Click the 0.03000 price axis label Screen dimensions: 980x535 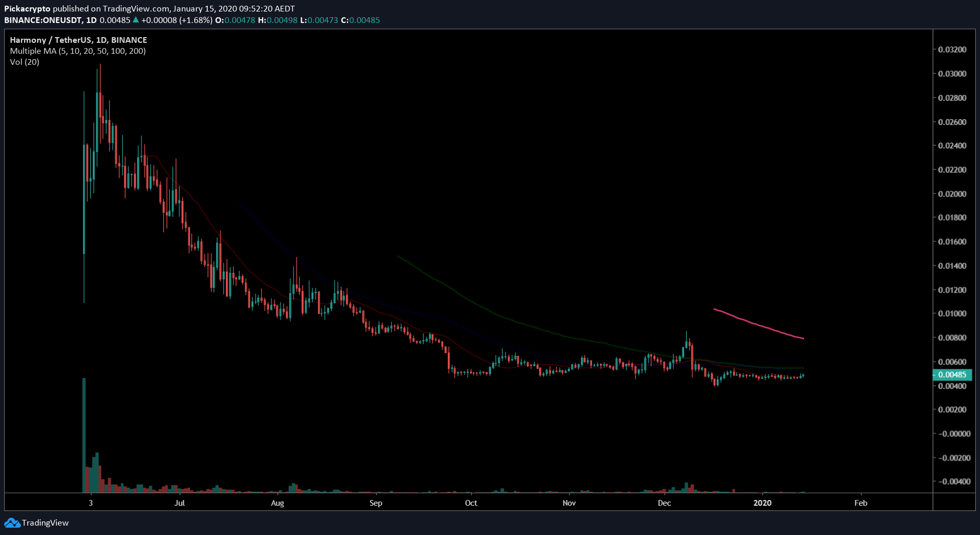[952, 74]
